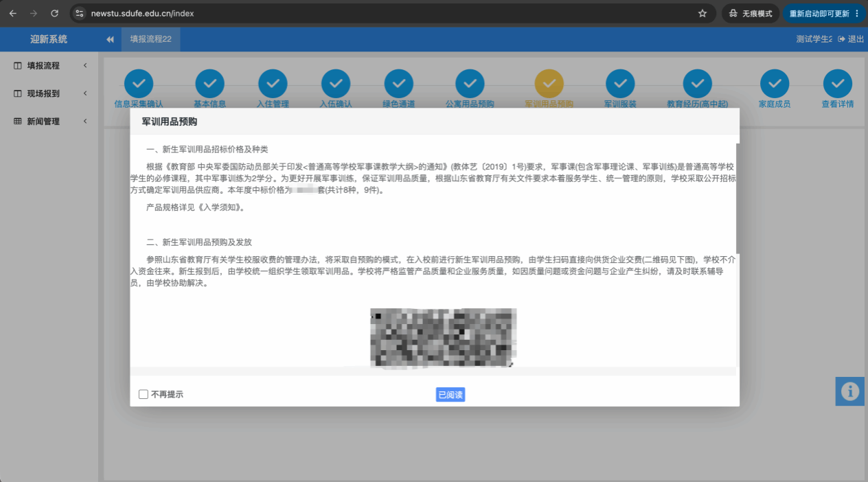Click the 公寓用品预购 step circle icon
Screen dimensions: 868x482
(x=470, y=84)
